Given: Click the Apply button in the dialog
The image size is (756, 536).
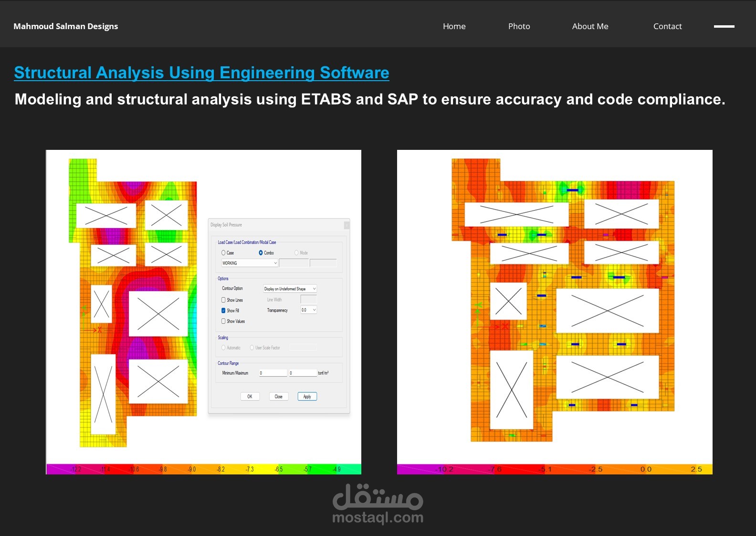Looking at the screenshot, I should [x=307, y=396].
